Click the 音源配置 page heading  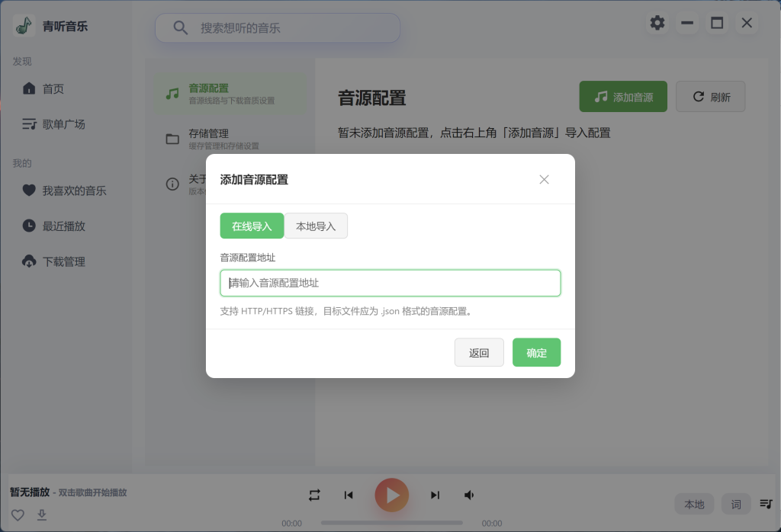click(372, 98)
